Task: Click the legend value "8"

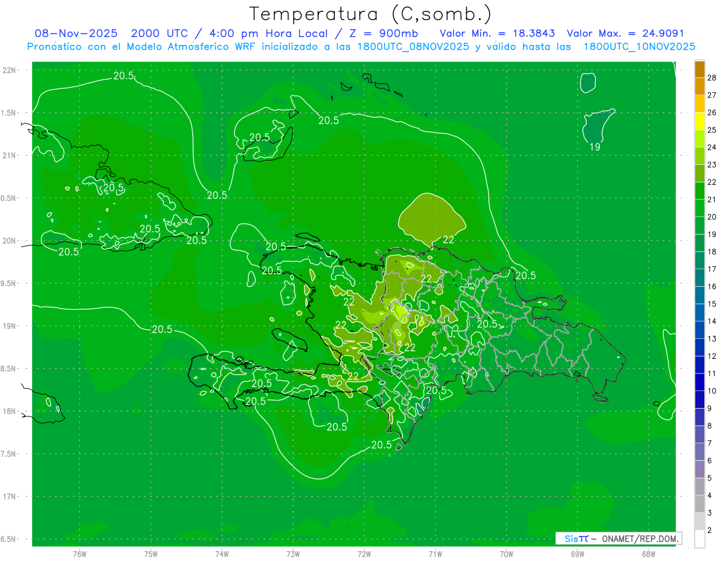Action: [x=710, y=426]
